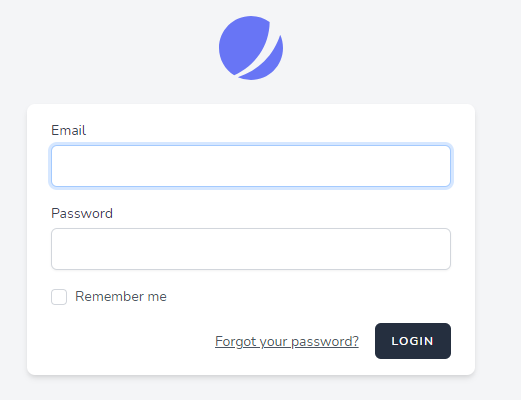
Task: Click the Password field label
Action: [82, 213]
